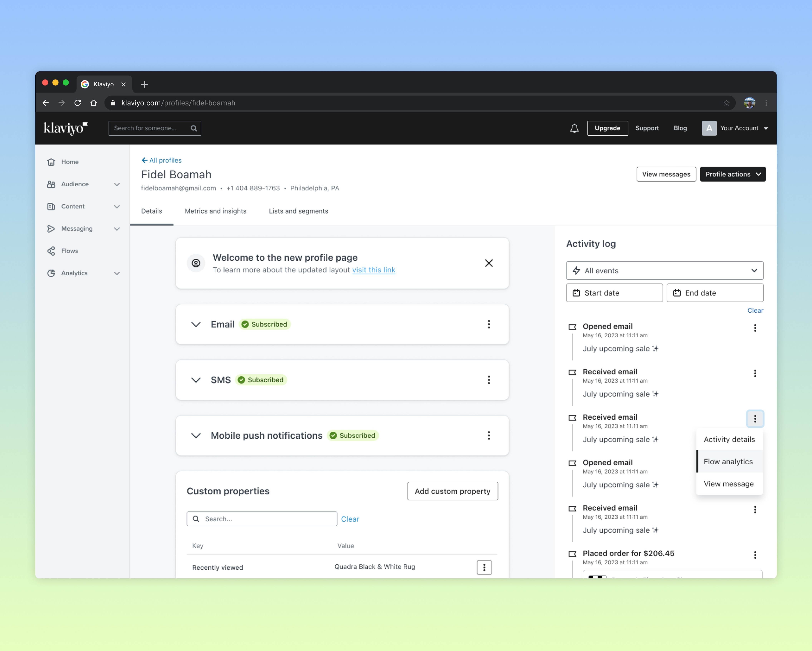812x651 pixels.
Task: Dismiss the welcome banner with X
Action: click(x=488, y=263)
